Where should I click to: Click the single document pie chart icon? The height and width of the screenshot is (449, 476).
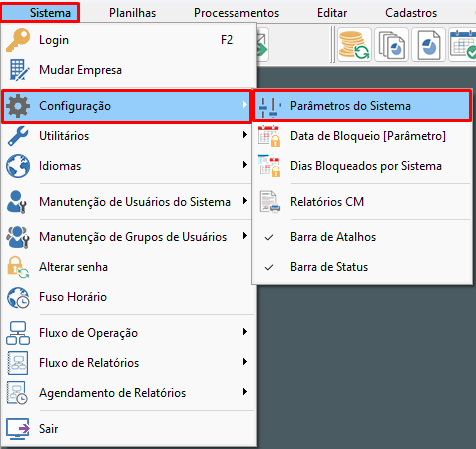[x=428, y=45]
